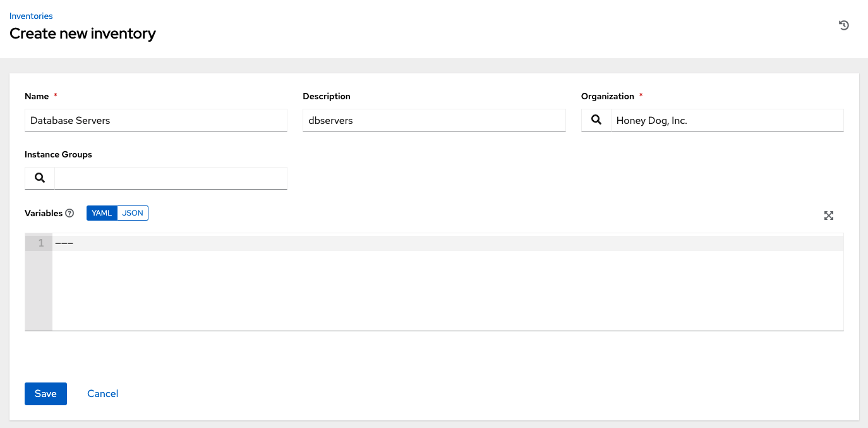Click the Instance Groups label
The height and width of the screenshot is (428, 868).
coord(58,154)
